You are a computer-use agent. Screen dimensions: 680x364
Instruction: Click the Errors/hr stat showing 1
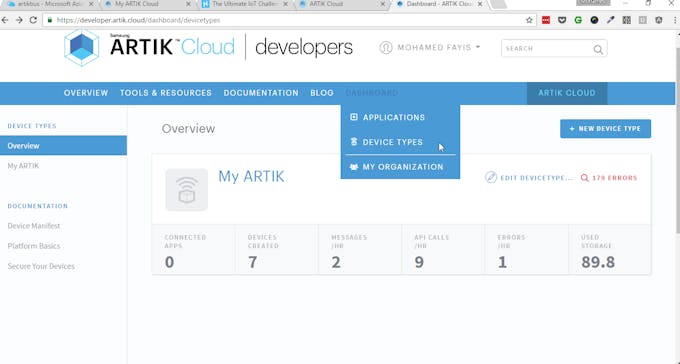coord(526,250)
